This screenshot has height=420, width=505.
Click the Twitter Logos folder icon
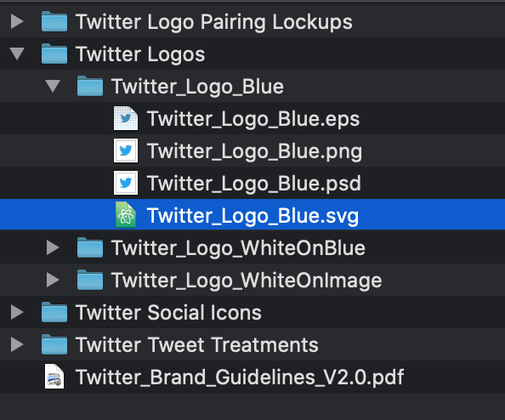(54, 54)
